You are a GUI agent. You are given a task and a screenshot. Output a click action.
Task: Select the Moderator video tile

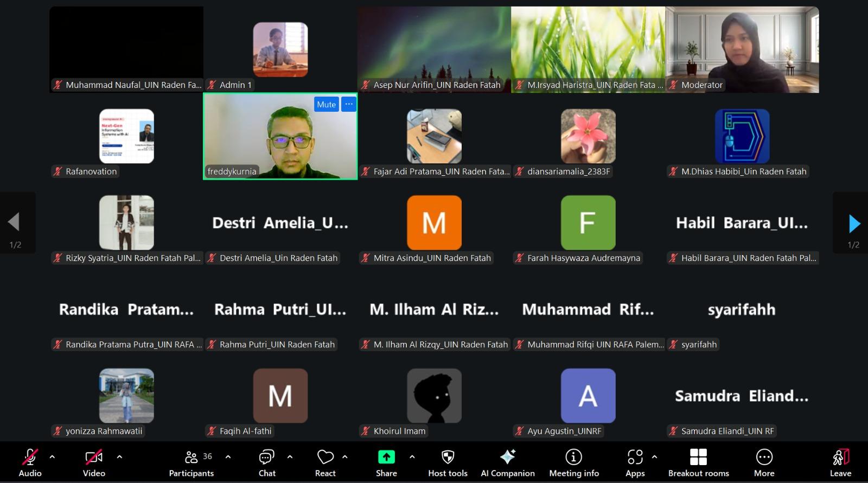point(742,49)
